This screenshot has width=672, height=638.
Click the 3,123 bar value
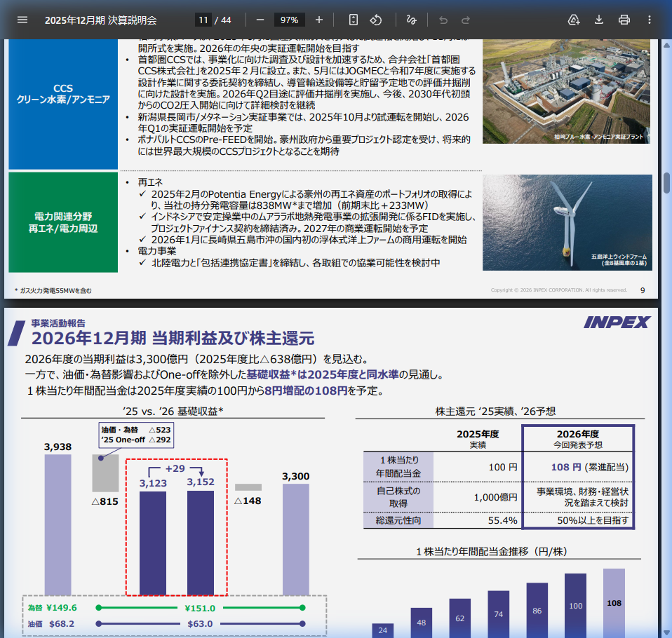pyautogui.click(x=153, y=483)
